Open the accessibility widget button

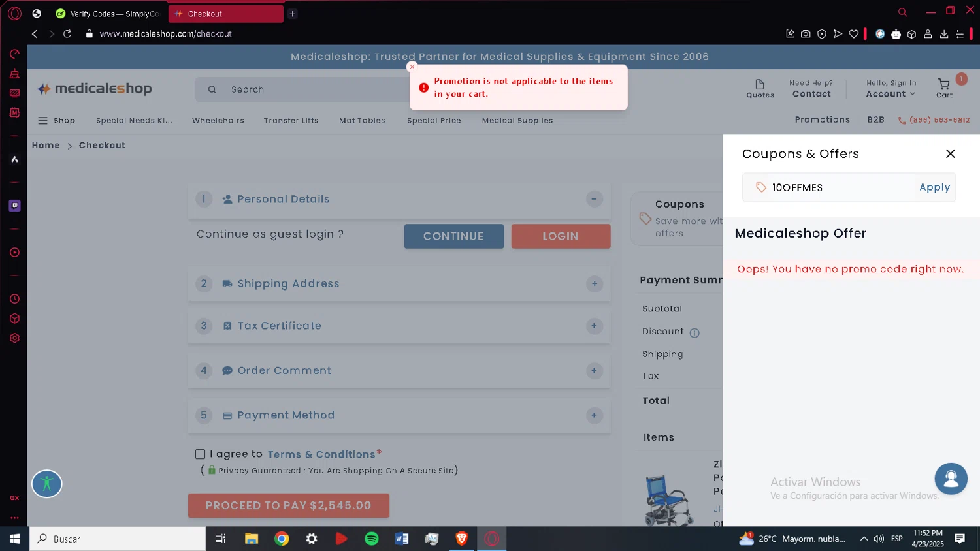[47, 484]
